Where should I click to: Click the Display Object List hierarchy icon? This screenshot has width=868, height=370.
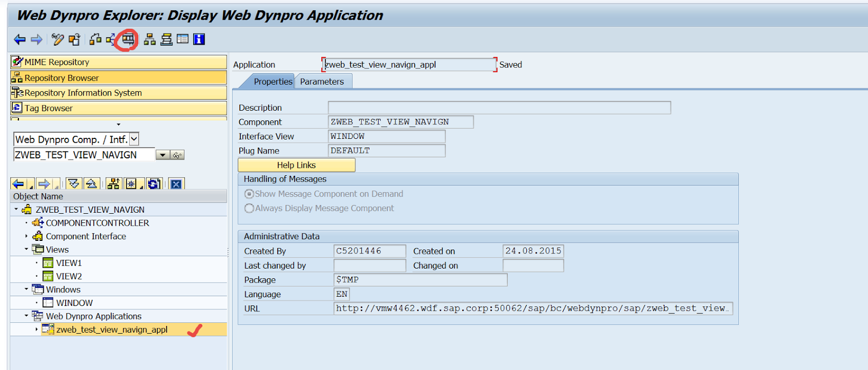tap(150, 39)
